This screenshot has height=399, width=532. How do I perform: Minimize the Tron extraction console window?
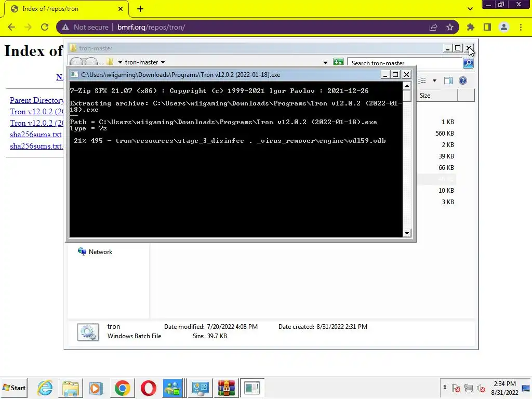(385, 75)
